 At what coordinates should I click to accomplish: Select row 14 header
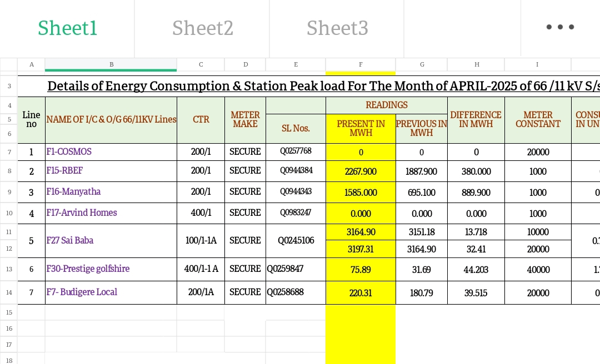(9, 292)
